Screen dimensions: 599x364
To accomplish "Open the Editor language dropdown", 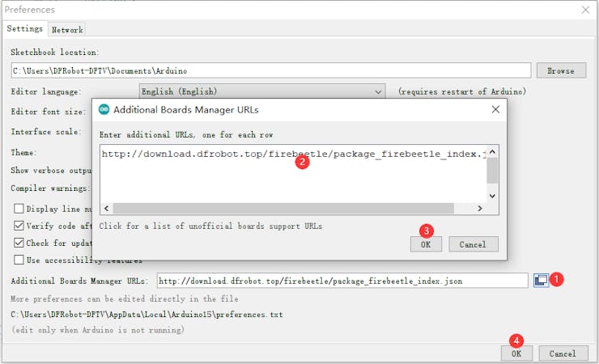I will pos(262,91).
